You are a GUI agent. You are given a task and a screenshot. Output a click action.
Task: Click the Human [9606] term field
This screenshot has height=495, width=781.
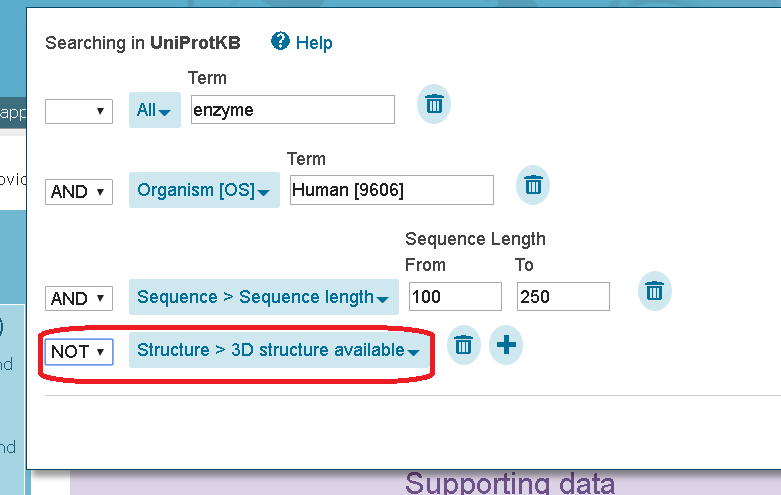(392, 190)
